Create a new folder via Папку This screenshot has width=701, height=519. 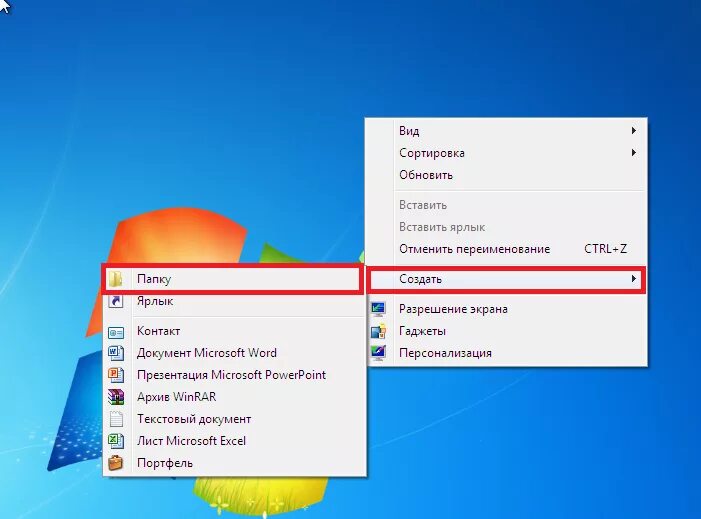[x=232, y=279]
